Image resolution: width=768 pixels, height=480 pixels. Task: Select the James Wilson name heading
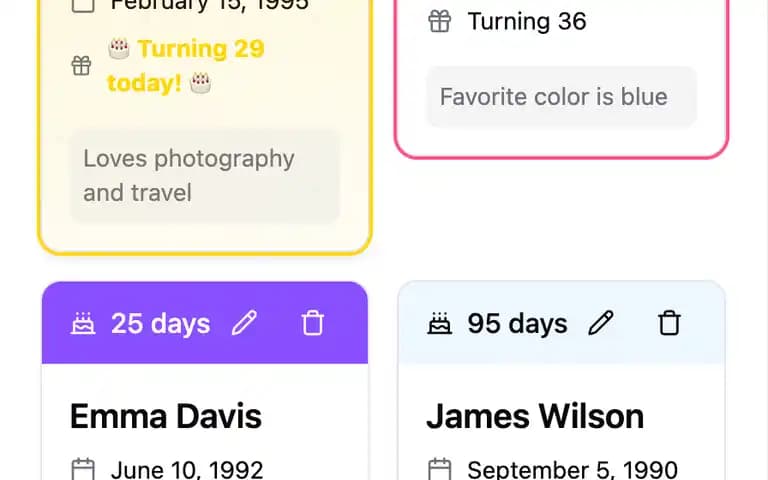pos(535,416)
